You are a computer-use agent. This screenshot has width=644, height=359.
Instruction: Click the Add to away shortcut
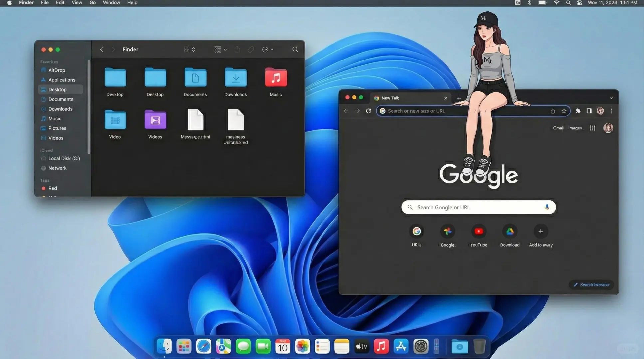point(540,231)
